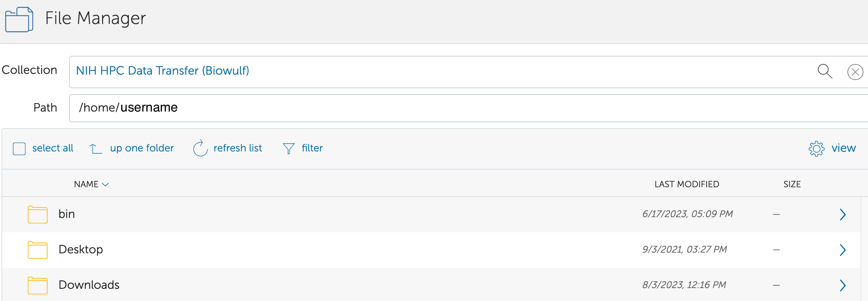This screenshot has height=301, width=868.
Task: Open view settings gear icon
Action: 816,148
